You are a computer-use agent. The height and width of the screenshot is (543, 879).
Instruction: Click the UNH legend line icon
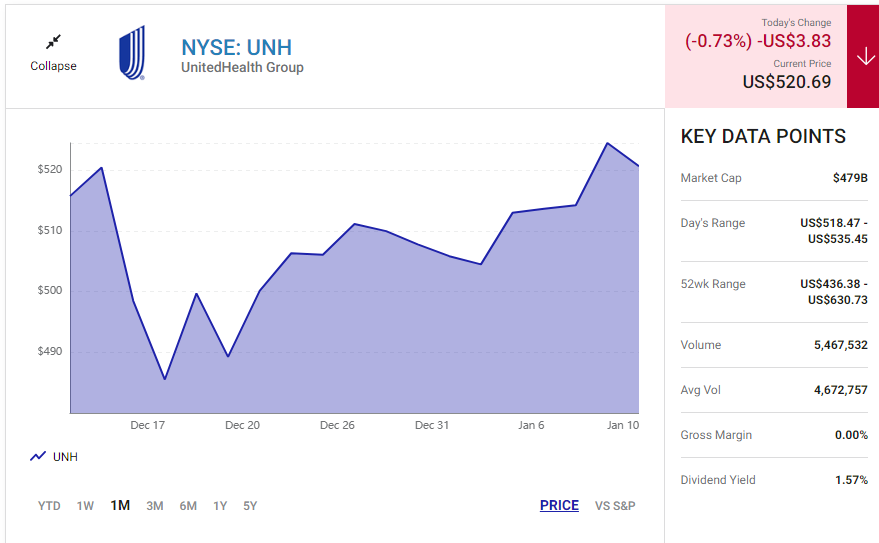click(x=38, y=457)
